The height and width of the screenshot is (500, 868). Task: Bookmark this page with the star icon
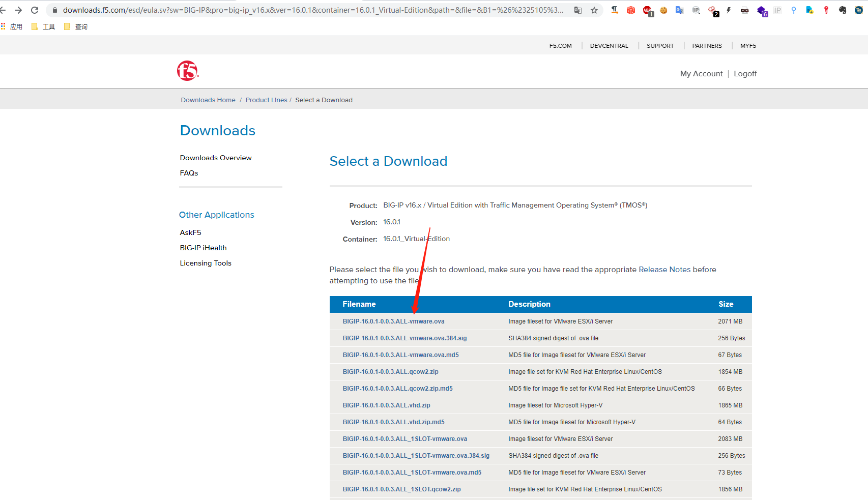click(x=594, y=10)
